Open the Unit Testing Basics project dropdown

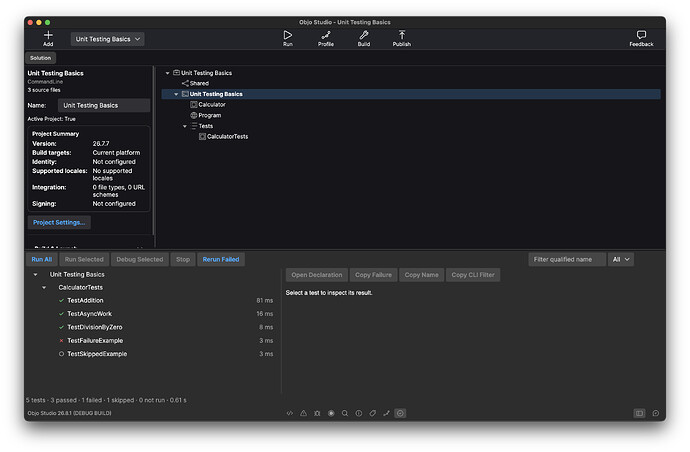[x=107, y=39]
